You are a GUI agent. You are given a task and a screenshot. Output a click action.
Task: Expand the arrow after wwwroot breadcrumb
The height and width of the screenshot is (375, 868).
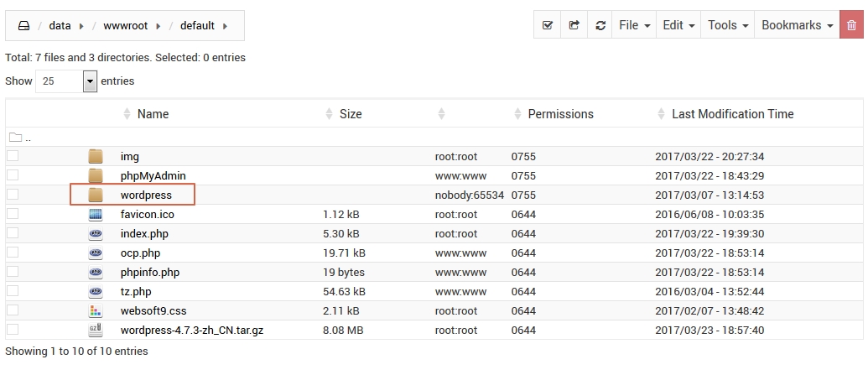(x=159, y=26)
